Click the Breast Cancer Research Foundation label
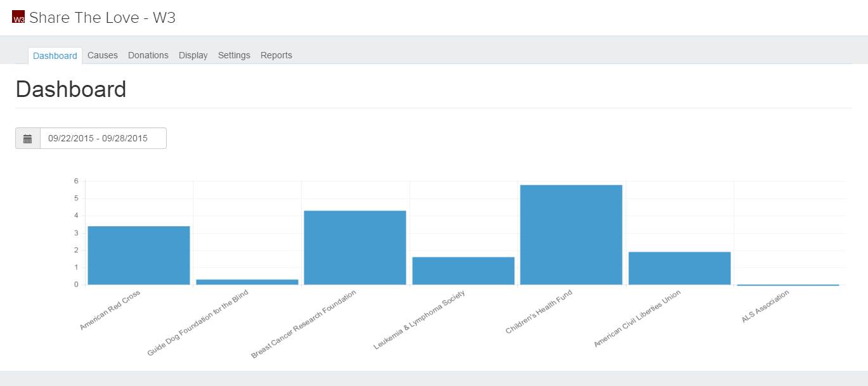868x386 pixels. tap(304, 325)
